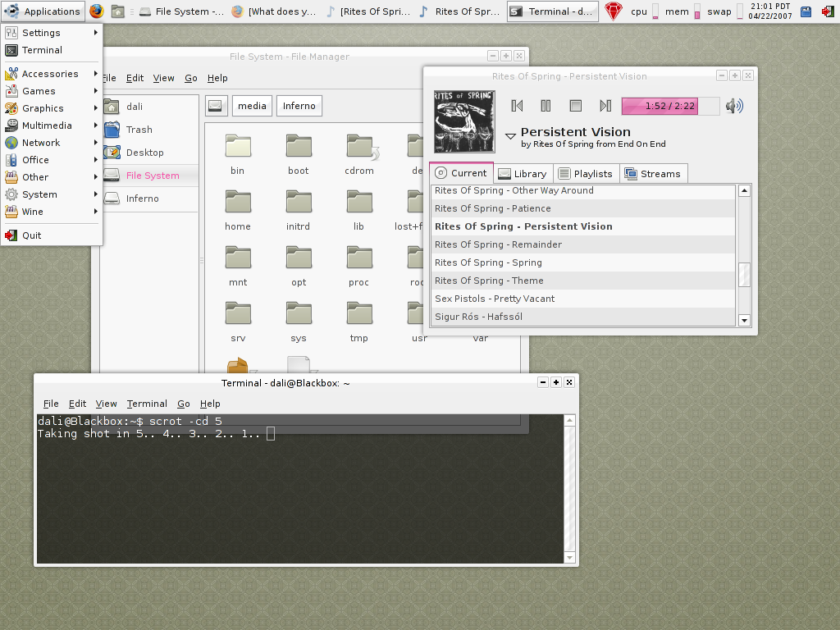Switch to the Library tab
The width and height of the screenshot is (840, 630).
[523, 174]
